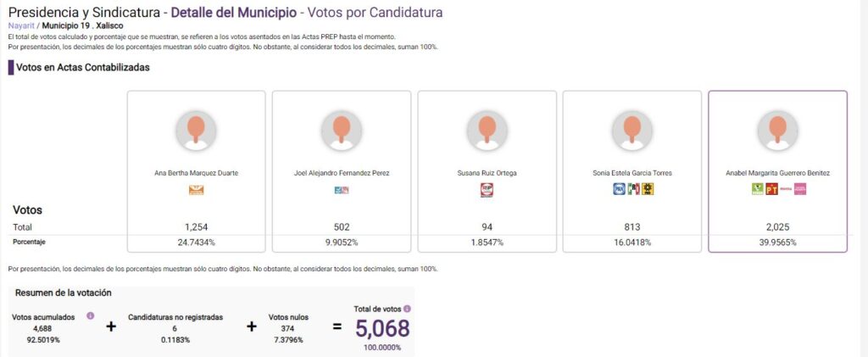Click the green PVEM party logo
The height and width of the screenshot is (357, 868).
tap(758, 189)
